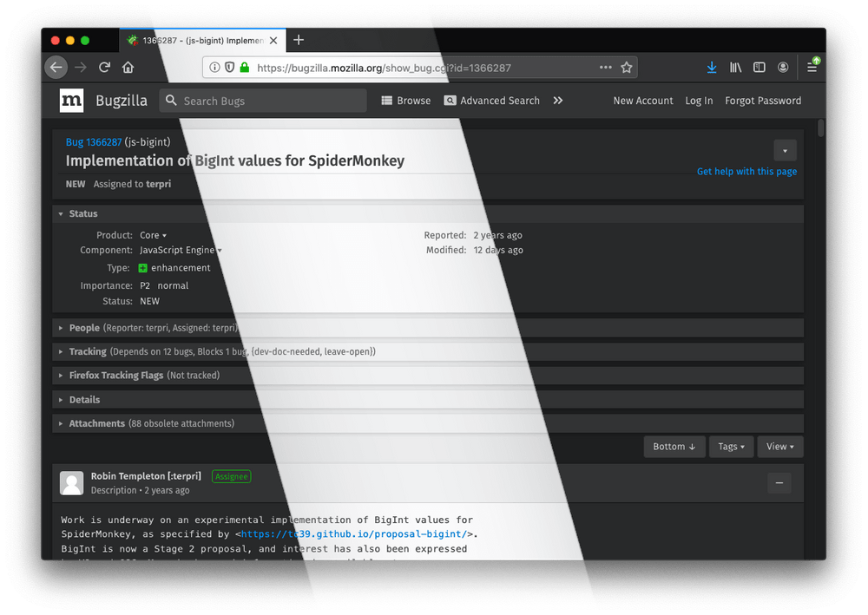868x615 pixels.
Task: Expand the People section
Action: pos(84,328)
